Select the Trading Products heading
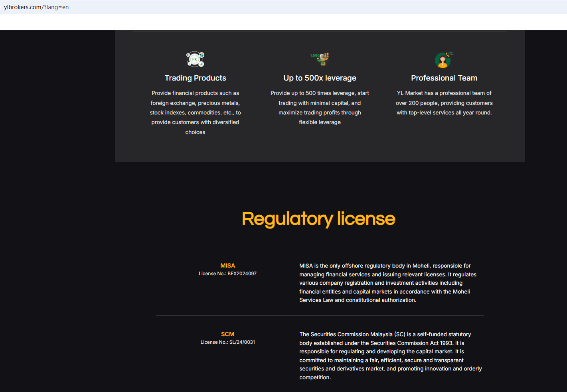Screen dimensions: 567x392 click(x=196, y=78)
